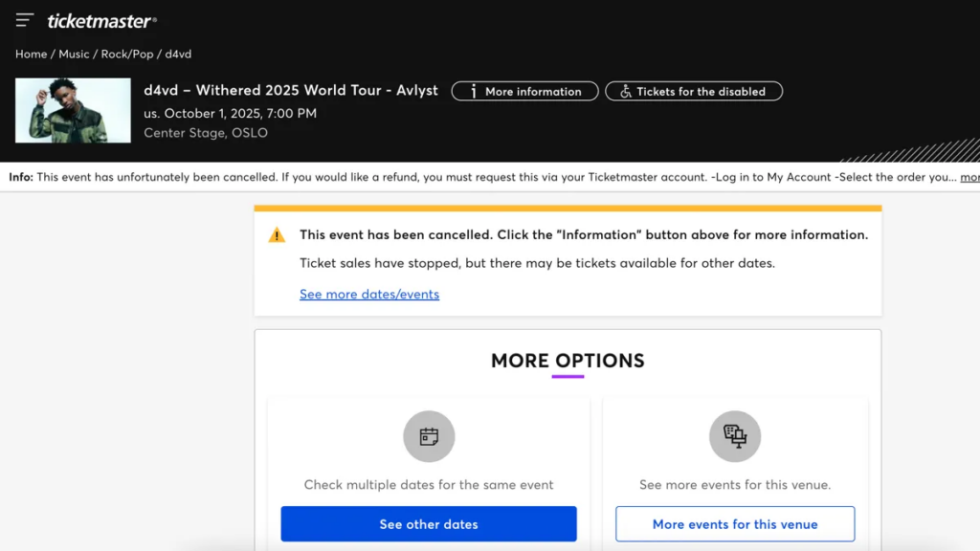Click the event title d4vd – Withered 2025 World Tour
Screen dimensions: 980x551
[291, 90]
